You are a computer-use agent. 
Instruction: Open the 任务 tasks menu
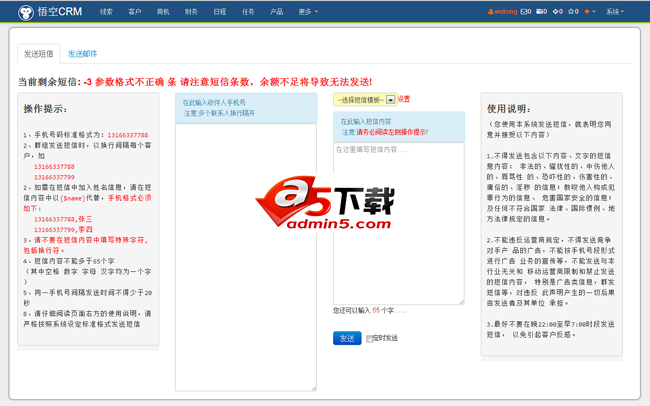click(248, 12)
